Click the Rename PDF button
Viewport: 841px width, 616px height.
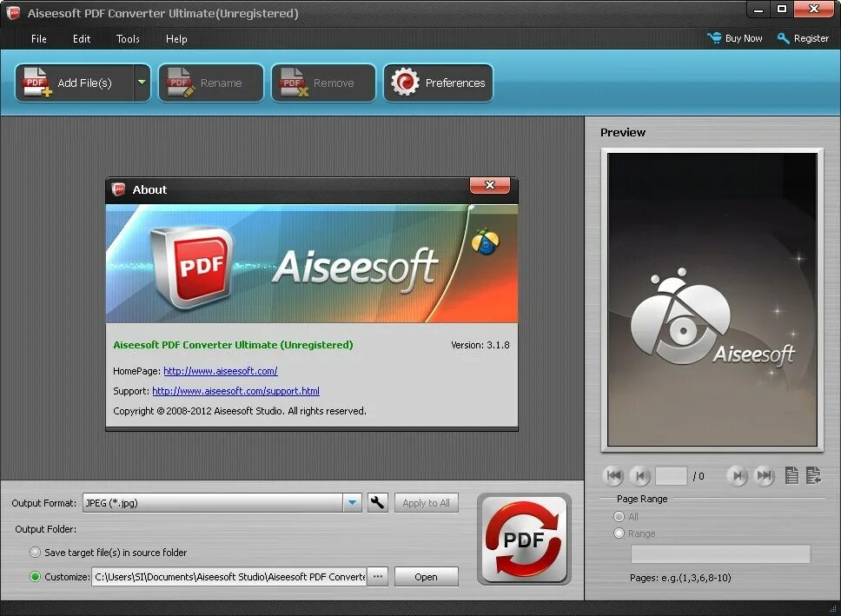point(211,83)
